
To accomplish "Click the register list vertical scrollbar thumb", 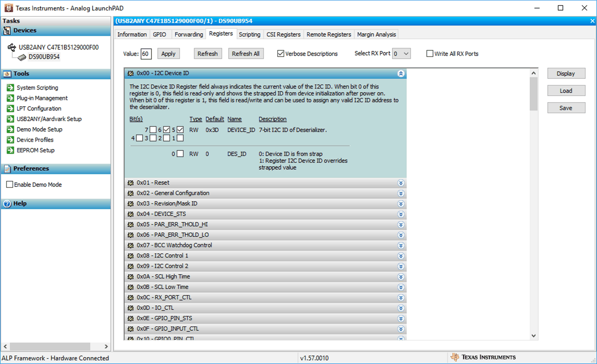I will (533, 94).
